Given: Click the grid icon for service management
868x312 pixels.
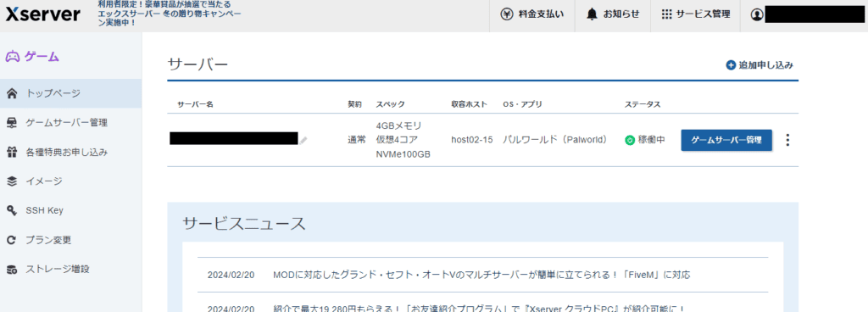Looking at the screenshot, I should (666, 14).
